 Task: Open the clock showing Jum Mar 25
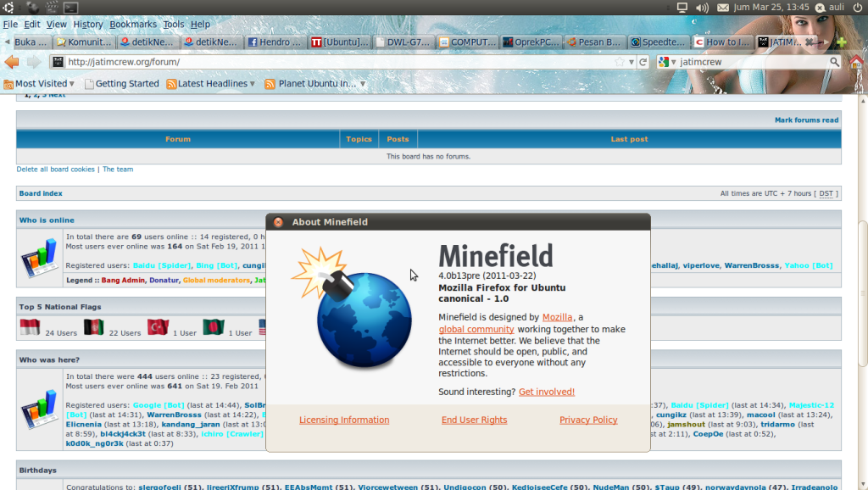pos(771,8)
